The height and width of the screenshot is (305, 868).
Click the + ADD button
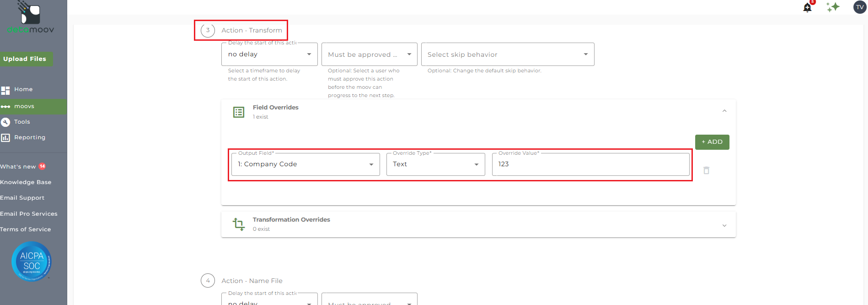click(x=712, y=142)
